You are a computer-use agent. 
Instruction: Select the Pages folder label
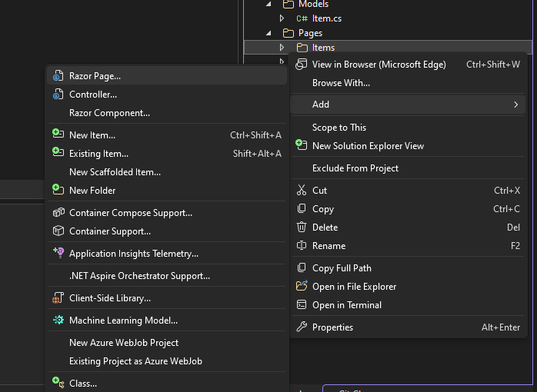(310, 33)
